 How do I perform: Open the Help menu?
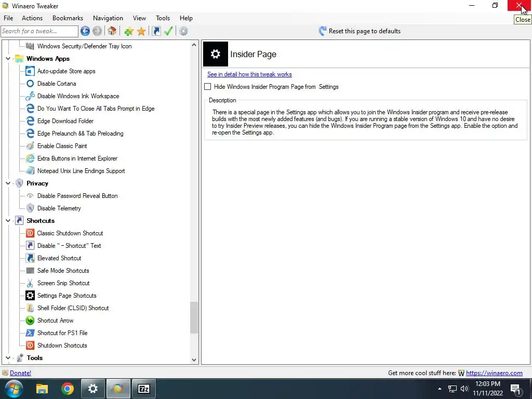coord(186,18)
